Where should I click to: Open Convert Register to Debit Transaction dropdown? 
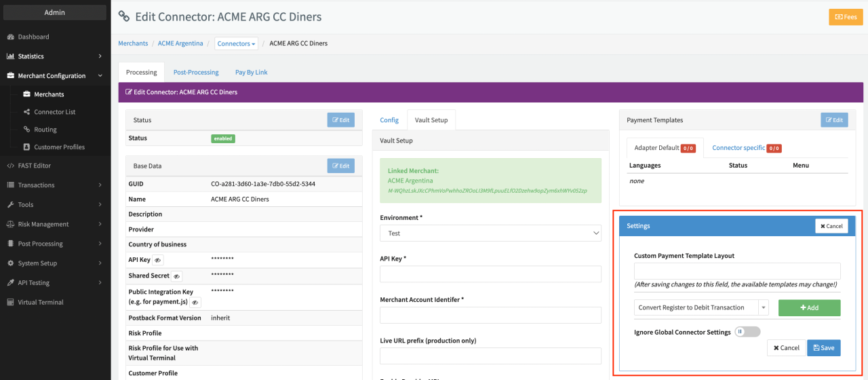click(x=701, y=308)
